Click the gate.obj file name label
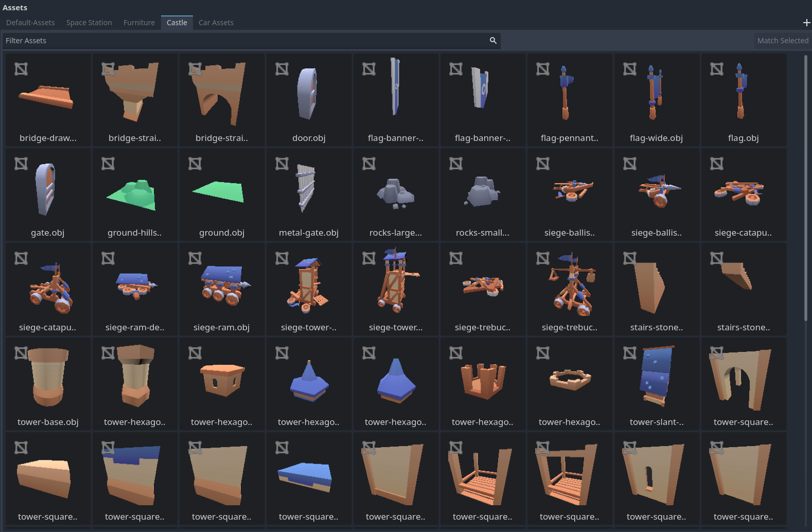Viewport: 812px width, 532px height. click(48, 233)
